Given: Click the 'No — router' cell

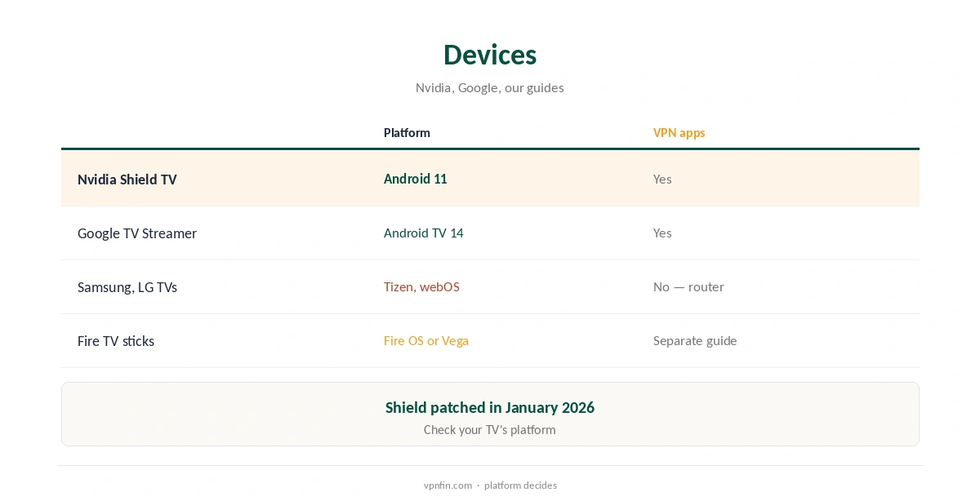Looking at the screenshot, I should tap(688, 286).
